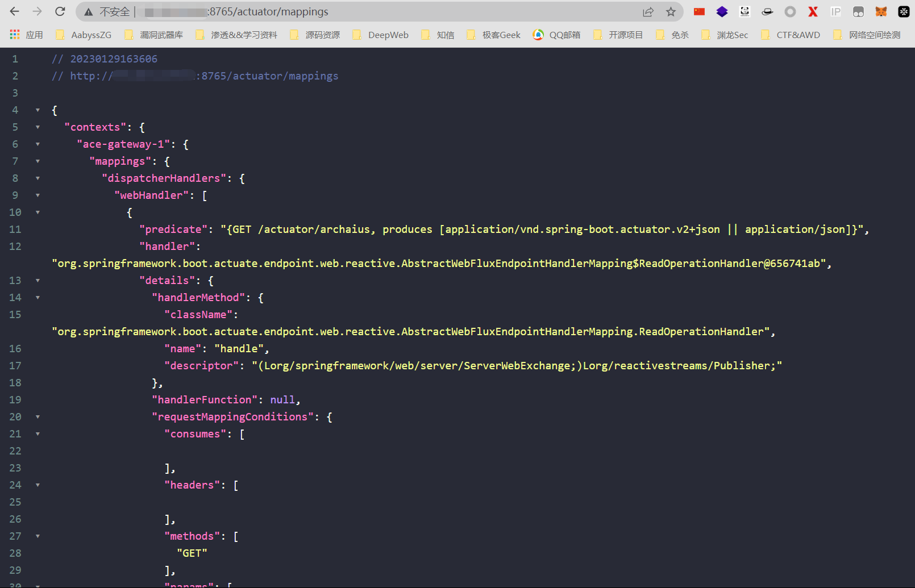Click the not-secure warning icon

coord(89,12)
